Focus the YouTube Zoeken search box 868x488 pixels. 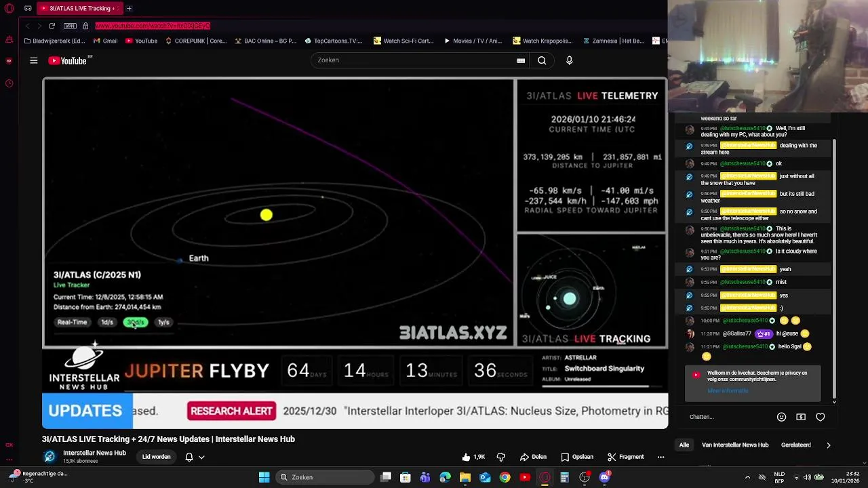click(x=414, y=60)
